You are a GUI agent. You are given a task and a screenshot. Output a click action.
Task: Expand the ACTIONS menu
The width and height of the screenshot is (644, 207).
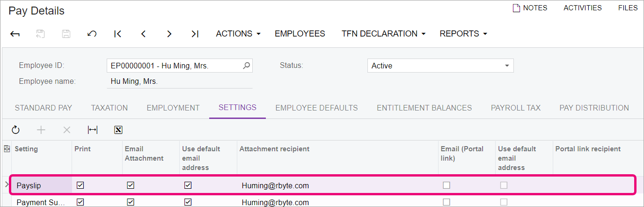[x=238, y=34]
